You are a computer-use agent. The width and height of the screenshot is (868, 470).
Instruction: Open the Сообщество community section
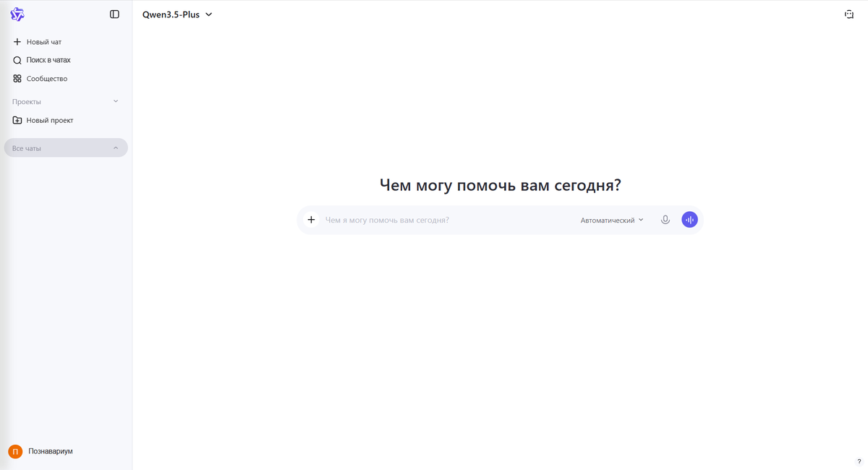point(48,78)
